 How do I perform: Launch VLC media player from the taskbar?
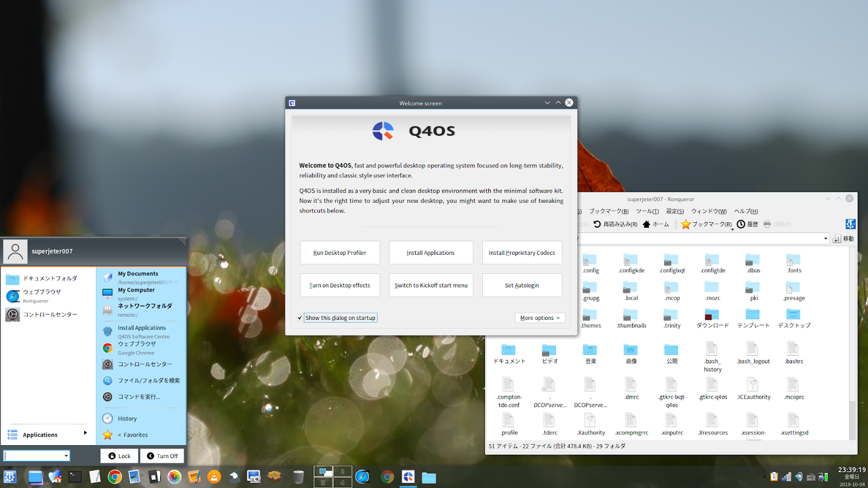pyautogui.click(x=214, y=477)
